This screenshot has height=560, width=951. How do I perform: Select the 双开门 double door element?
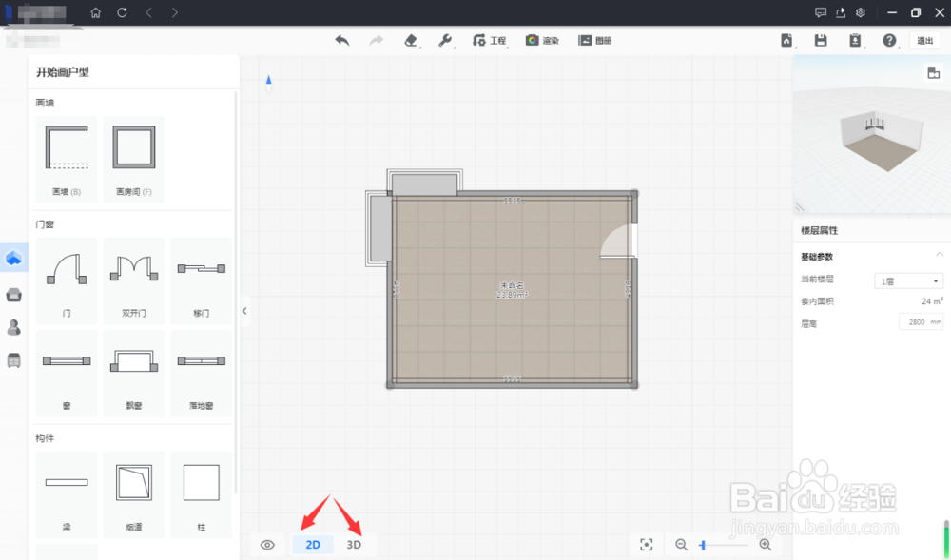point(134,280)
